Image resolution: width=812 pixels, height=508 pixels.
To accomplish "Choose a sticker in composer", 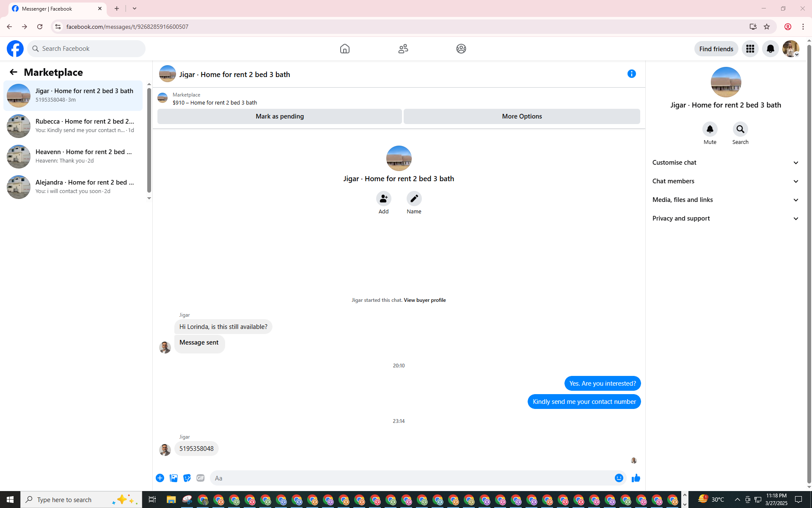I will coord(187,478).
